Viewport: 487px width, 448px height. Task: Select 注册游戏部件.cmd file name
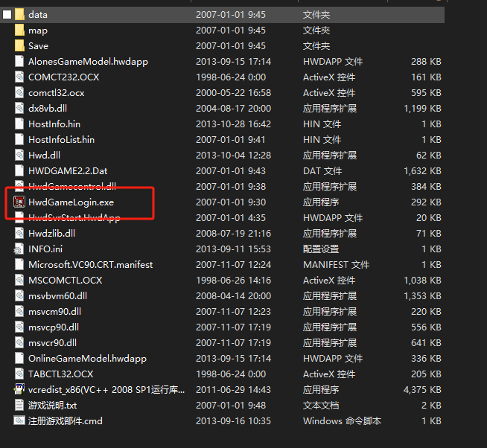(x=66, y=420)
